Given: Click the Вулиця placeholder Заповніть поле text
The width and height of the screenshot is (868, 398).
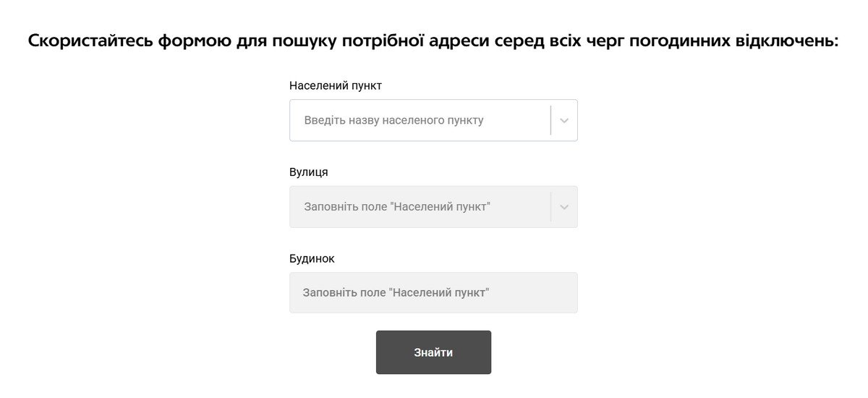Looking at the screenshot, I should point(397,207).
